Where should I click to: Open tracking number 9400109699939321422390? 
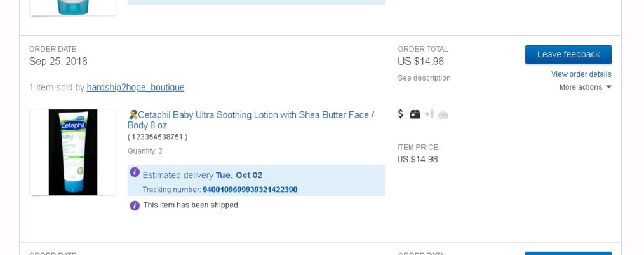point(250,190)
